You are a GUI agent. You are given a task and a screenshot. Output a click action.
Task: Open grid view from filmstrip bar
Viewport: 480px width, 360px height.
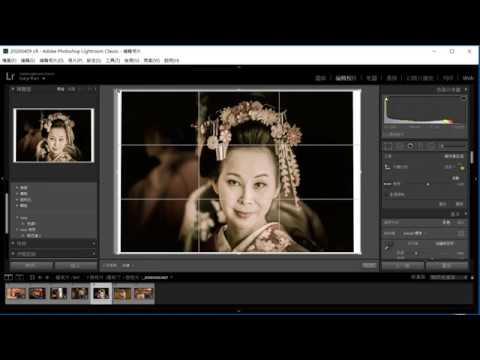point(32,277)
